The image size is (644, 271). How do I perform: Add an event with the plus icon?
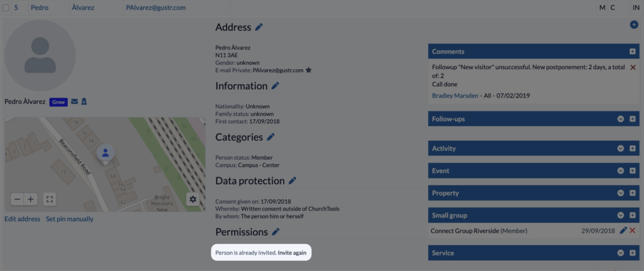point(633,170)
